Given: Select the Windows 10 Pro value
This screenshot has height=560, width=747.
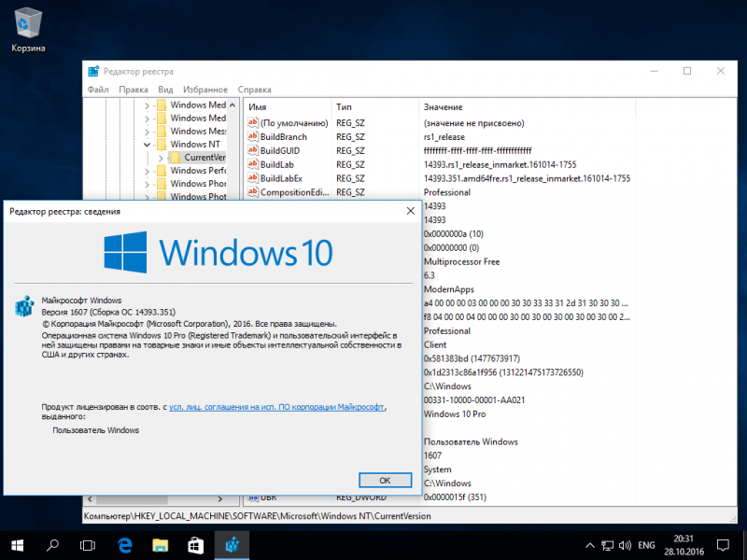Looking at the screenshot, I should point(455,413).
